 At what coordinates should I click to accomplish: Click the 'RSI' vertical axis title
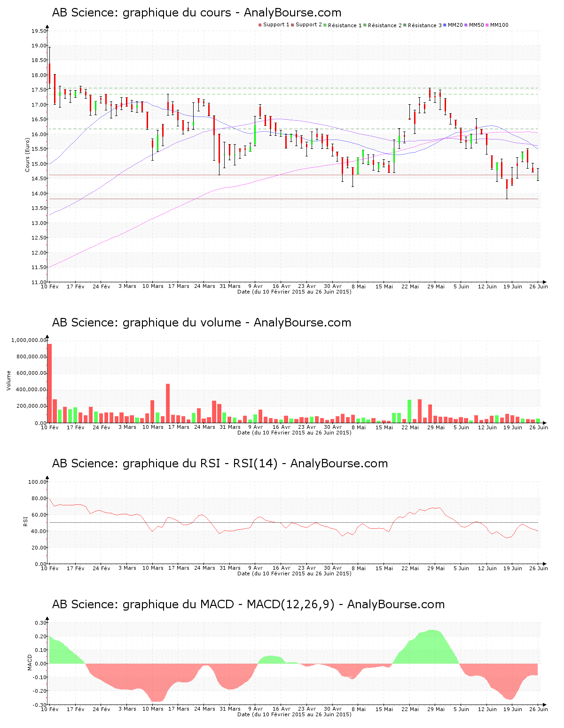pos(25,521)
